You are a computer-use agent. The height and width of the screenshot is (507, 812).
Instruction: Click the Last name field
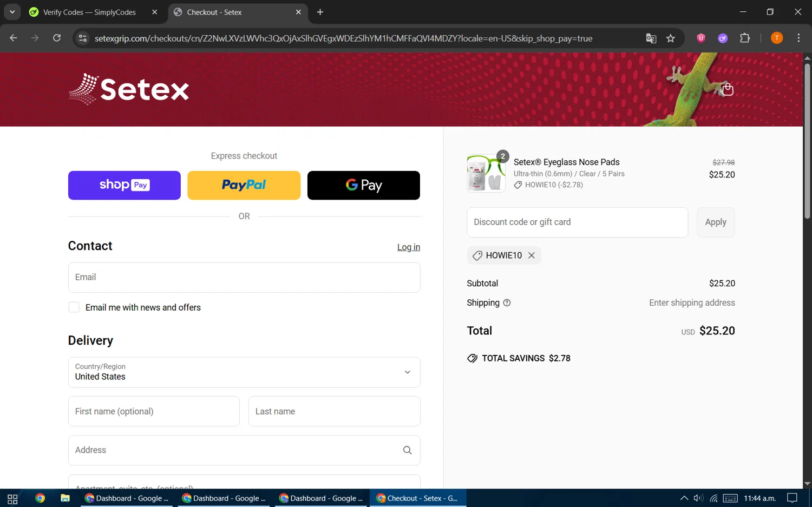335,411
